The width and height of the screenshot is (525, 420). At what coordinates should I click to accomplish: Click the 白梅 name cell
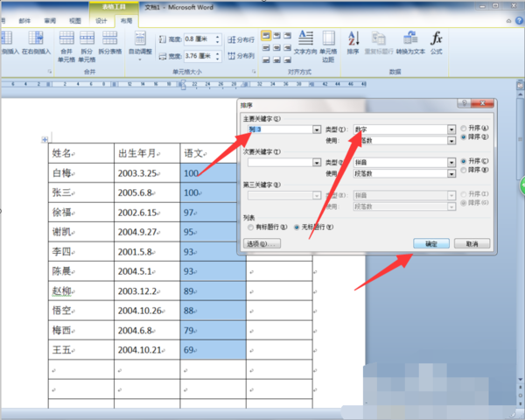[x=81, y=173]
